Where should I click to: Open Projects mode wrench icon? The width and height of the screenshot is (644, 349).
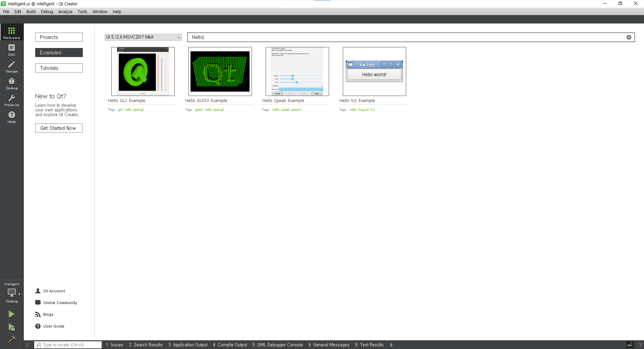pos(12,100)
